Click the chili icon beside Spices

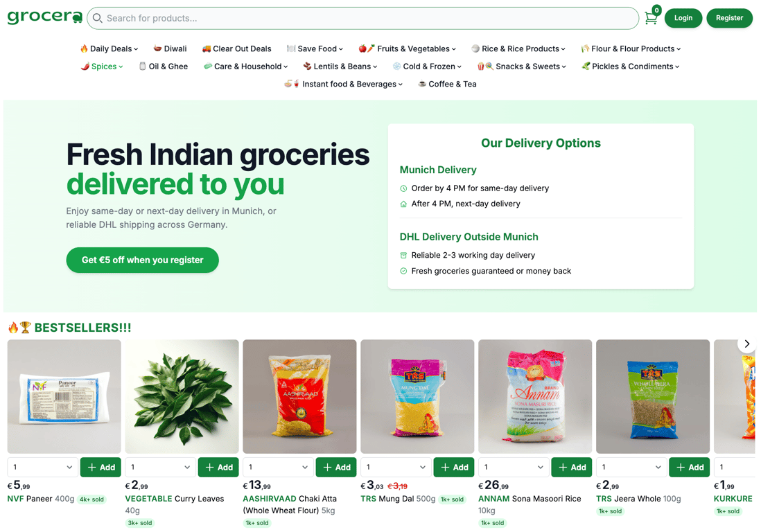(x=85, y=66)
